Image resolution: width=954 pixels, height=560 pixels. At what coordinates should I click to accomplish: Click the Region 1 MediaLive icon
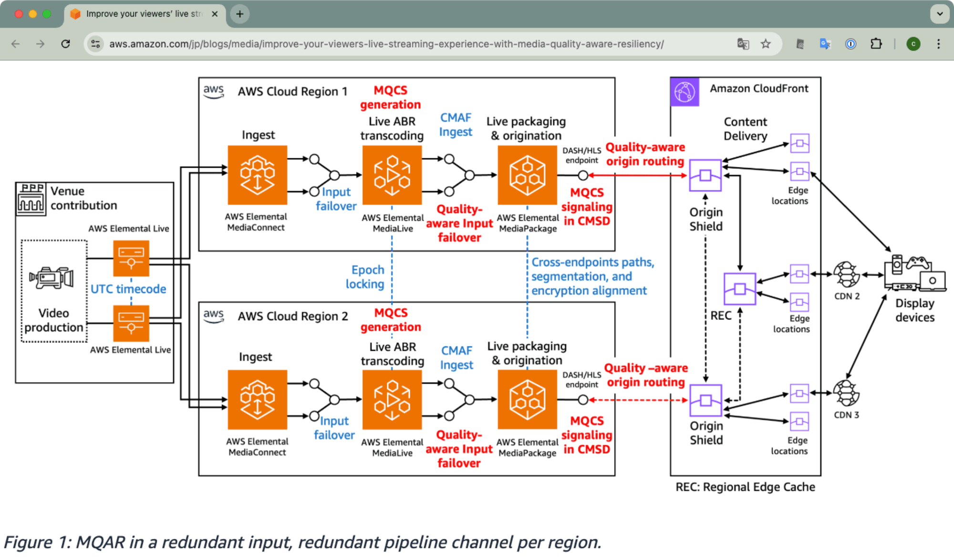[x=392, y=175]
